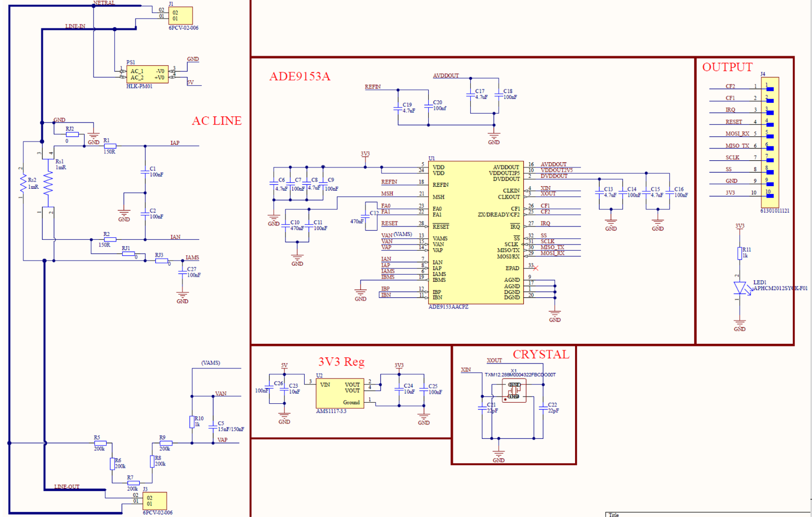Select capacitor C5 15nF/150nF
The height and width of the screenshot is (517, 812).
[x=213, y=427]
